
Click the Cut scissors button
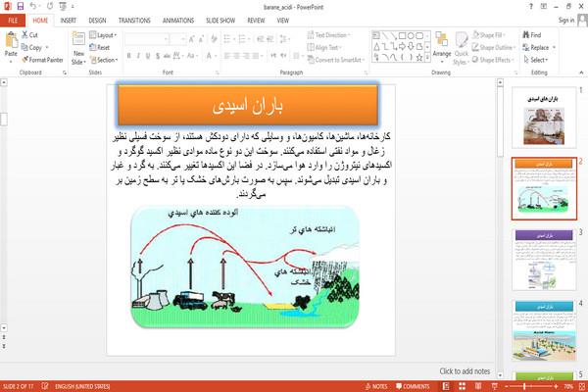(29, 35)
